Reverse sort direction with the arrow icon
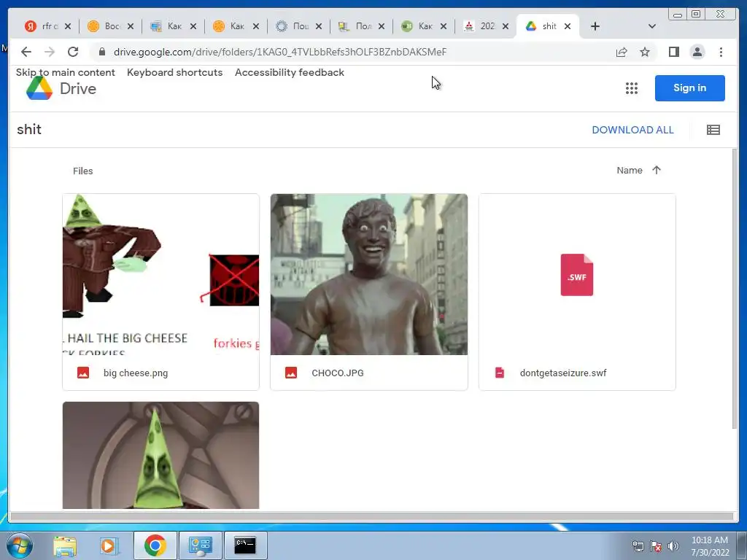This screenshot has width=747, height=560. point(657,170)
